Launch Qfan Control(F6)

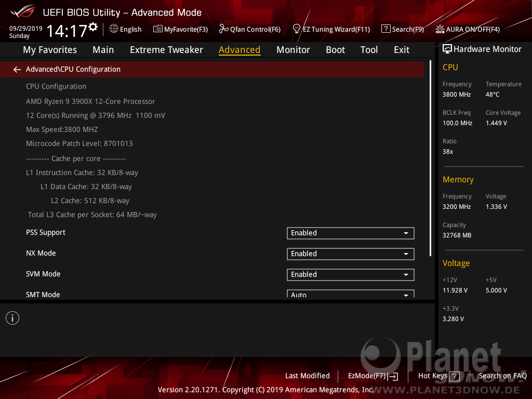250,29
